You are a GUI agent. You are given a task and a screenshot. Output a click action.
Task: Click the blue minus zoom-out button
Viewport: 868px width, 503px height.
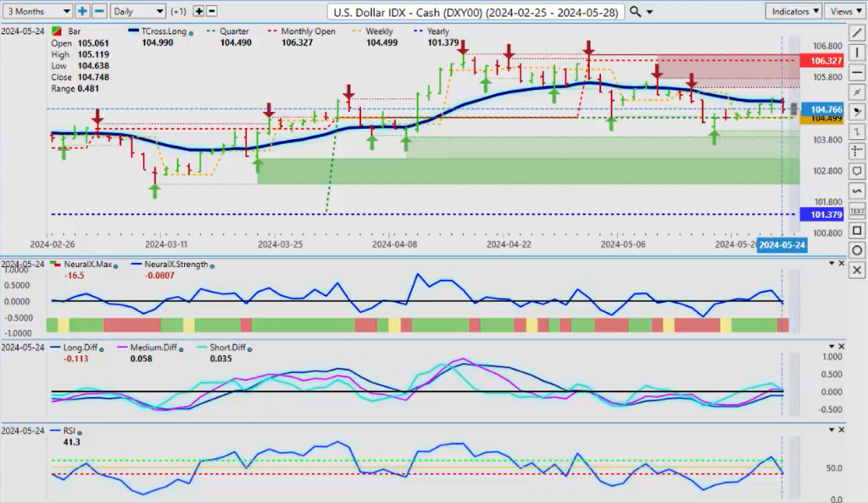pos(99,11)
